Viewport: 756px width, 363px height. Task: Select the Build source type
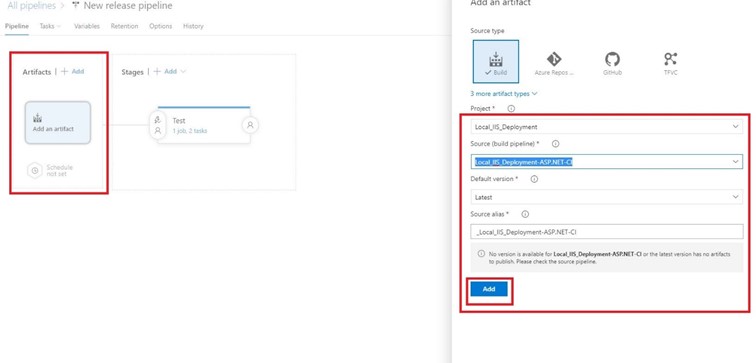coord(496,62)
